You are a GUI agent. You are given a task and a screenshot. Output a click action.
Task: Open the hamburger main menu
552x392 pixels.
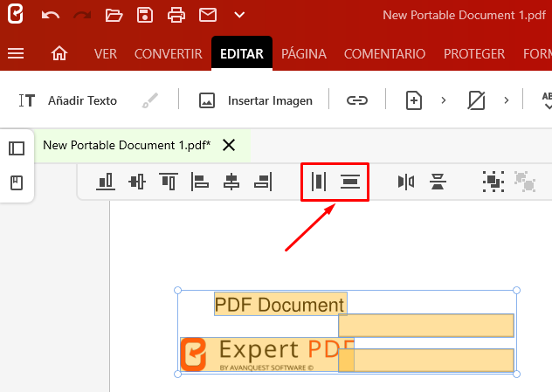(x=16, y=53)
